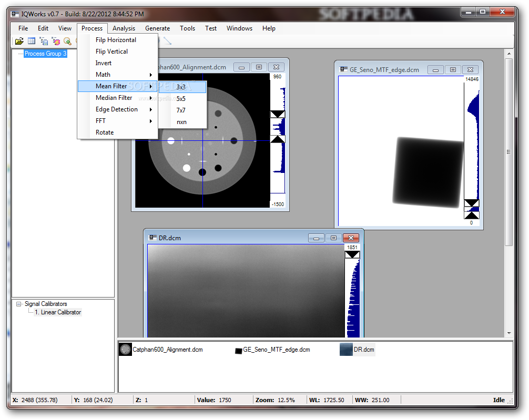Click the DR.dcm window title icon
The image size is (529, 420).
(153, 238)
